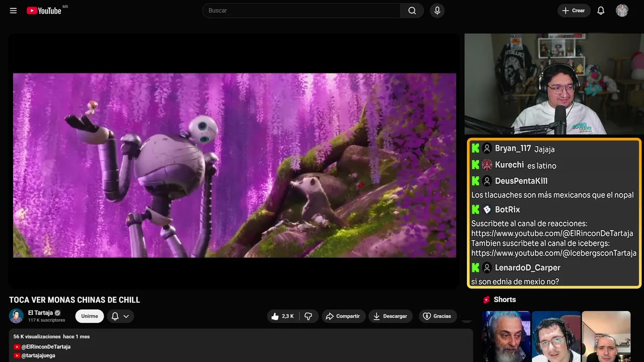Click the Kick logo beside BotRix
This screenshot has height=362, width=644.
tap(475, 210)
